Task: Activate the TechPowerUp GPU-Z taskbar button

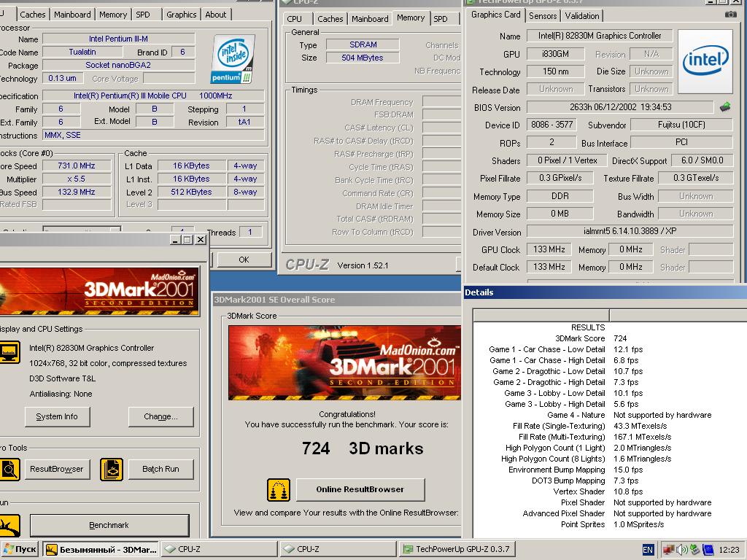Action: click(x=457, y=549)
